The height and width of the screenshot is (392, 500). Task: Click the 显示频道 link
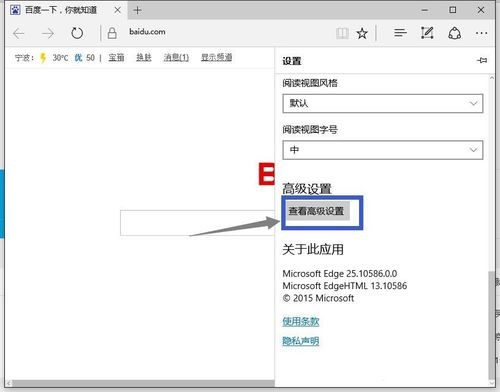tap(216, 58)
